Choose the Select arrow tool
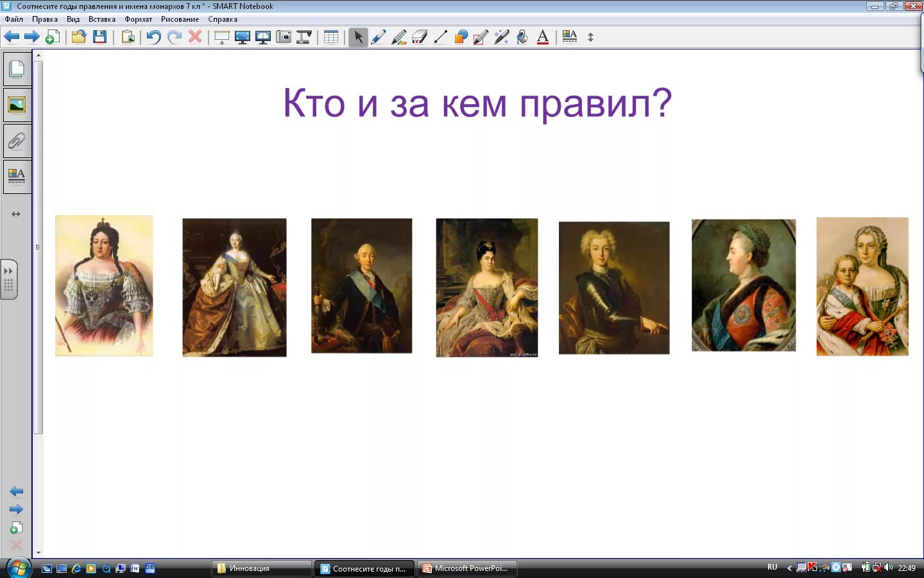924x578 pixels. point(358,37)
